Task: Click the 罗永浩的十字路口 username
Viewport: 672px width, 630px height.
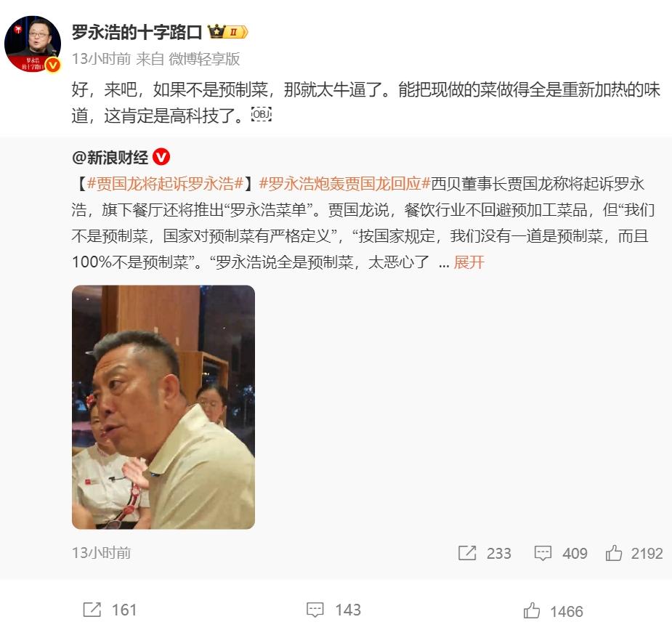Action: click(137, 33)
